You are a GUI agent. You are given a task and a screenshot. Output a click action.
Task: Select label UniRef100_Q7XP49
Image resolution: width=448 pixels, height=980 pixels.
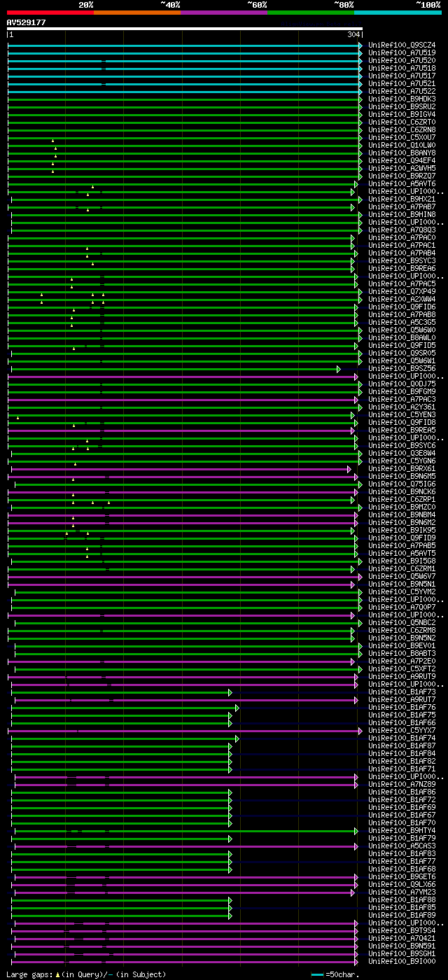(x=402, y=291)
